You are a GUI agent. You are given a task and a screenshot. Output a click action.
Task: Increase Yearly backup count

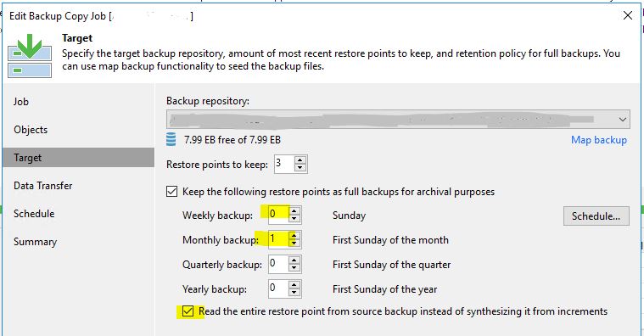[294, 285]
